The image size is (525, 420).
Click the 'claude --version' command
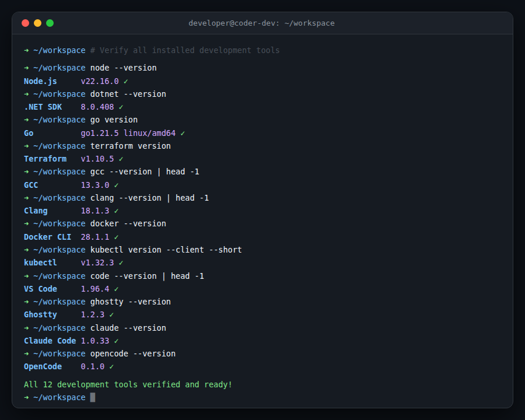(x=128, y=328)
